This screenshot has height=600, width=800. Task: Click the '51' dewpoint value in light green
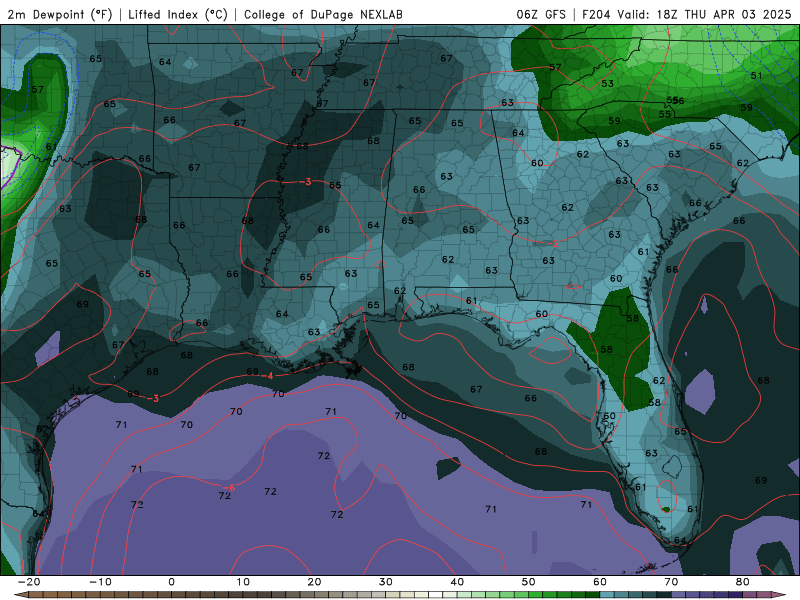[756, 76]
